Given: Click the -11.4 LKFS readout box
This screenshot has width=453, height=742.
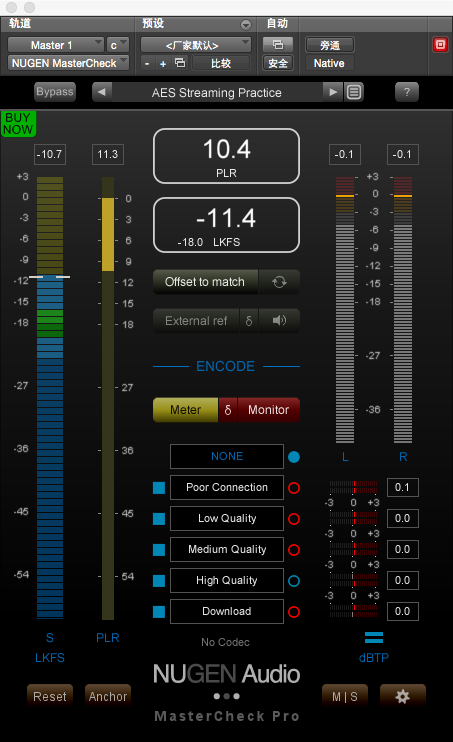Looking at the screenshot, I should [226, 225].
